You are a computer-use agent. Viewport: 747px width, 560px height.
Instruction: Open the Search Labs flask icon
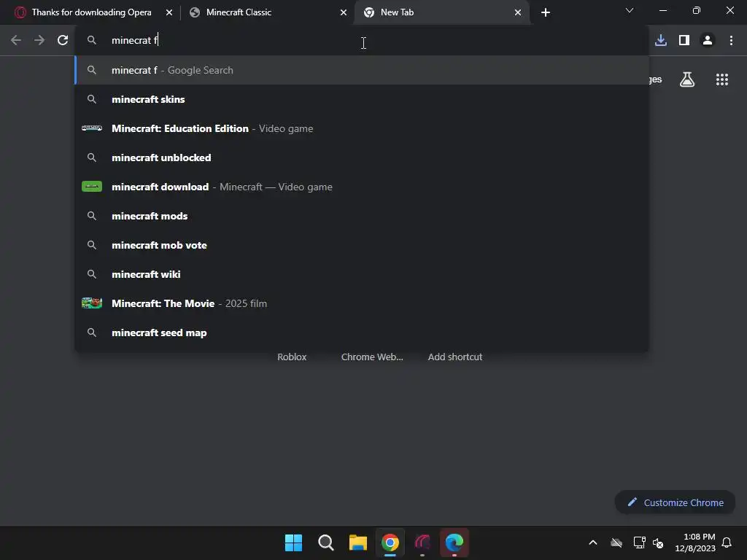pos(687,79)
